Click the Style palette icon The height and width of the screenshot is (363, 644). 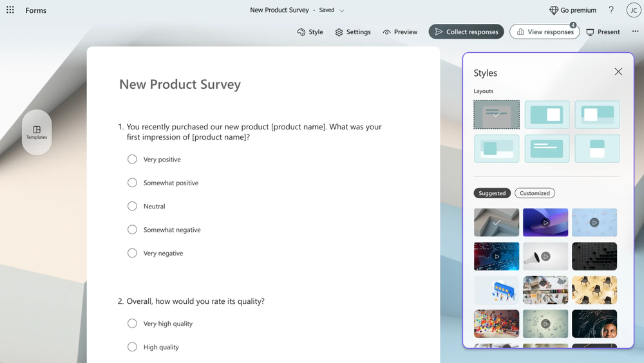pos(301,32)
